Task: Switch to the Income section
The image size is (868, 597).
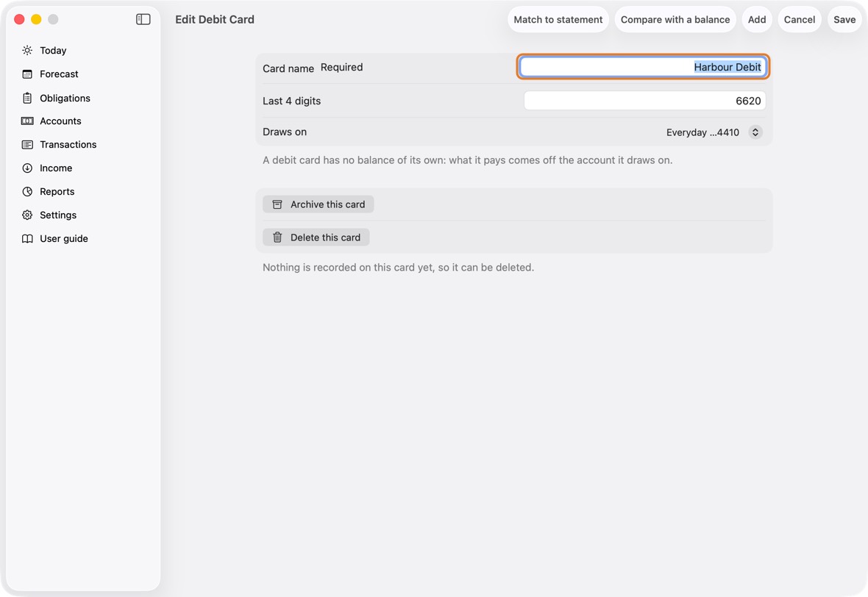Action: [x=56, y=168]
